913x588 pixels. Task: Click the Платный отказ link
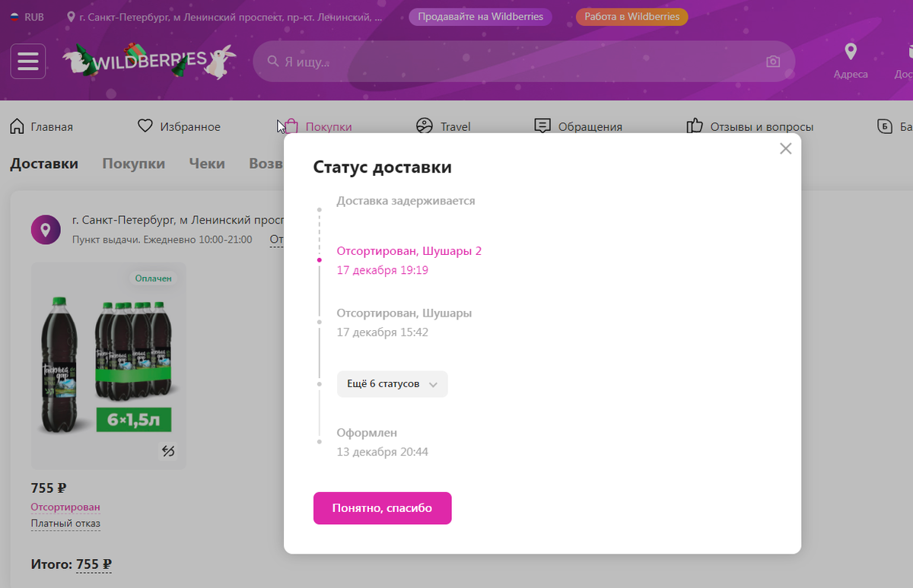coord(65,523)
